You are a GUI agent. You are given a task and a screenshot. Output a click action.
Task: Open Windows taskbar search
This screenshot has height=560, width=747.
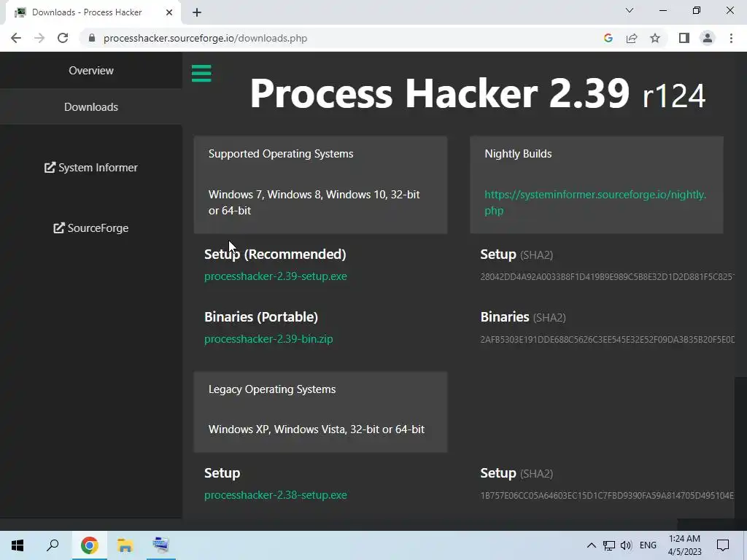pyautogui.click(x=53, y=545)
